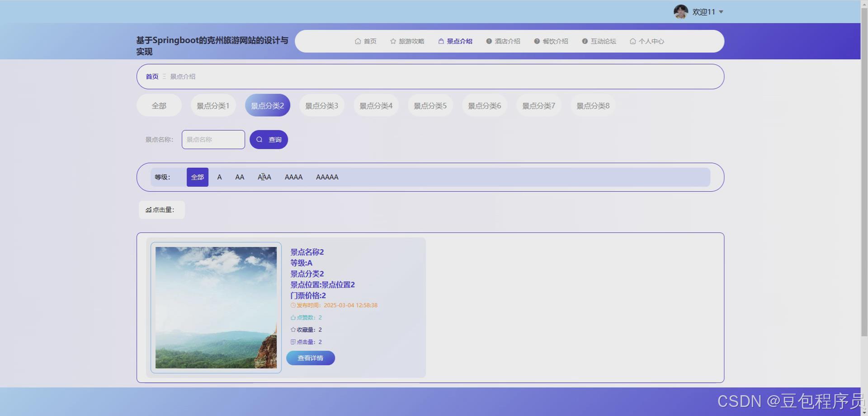868x416 pixels.
Task: Open the 旅游攻略 menu item
Action: pos(407,41)
